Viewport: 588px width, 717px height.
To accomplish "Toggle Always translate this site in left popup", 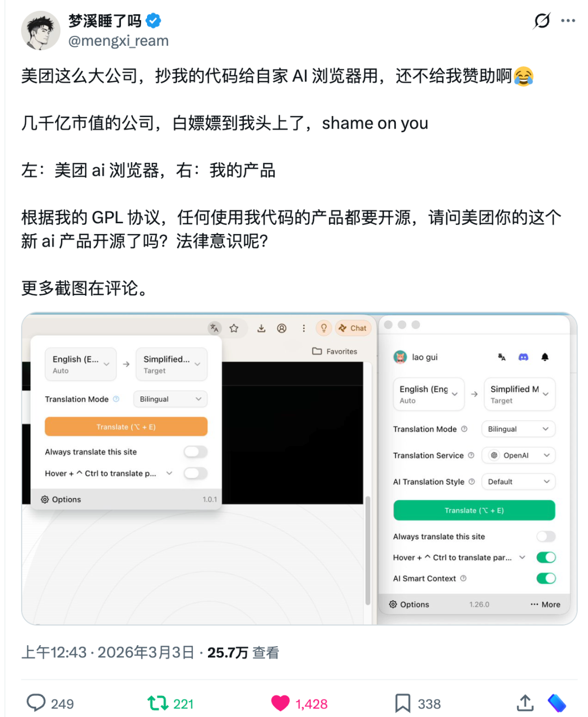I will click(195, 451).
